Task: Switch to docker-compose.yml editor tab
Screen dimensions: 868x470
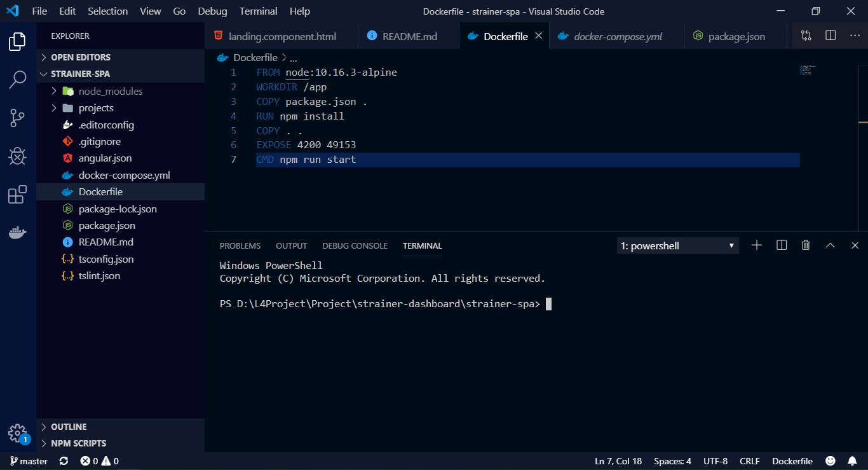Action: click(x=616, y=36)
